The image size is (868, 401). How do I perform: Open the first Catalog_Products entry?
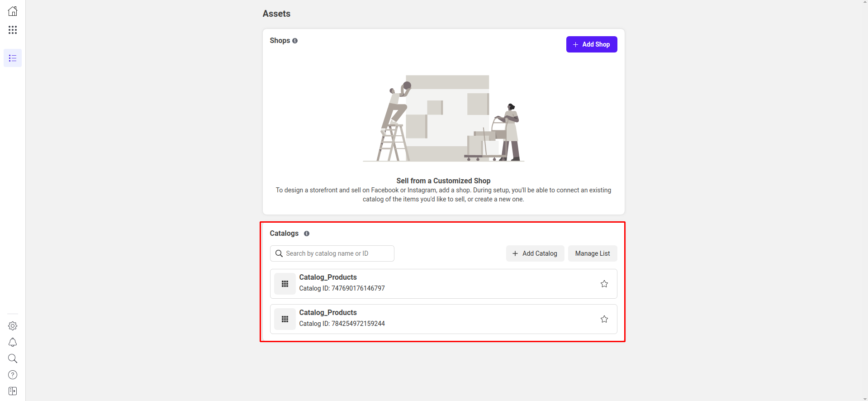328,277
